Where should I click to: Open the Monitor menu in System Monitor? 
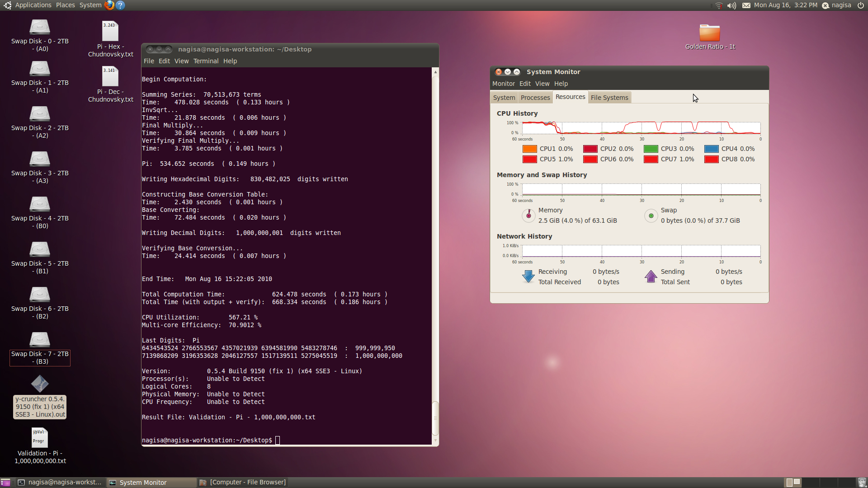(x=503, y=84)
